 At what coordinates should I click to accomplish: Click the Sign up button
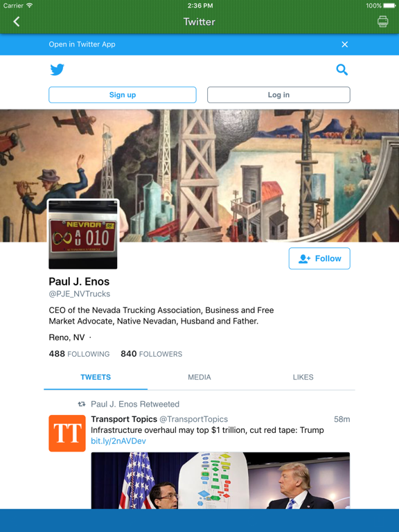pos(123,95)
